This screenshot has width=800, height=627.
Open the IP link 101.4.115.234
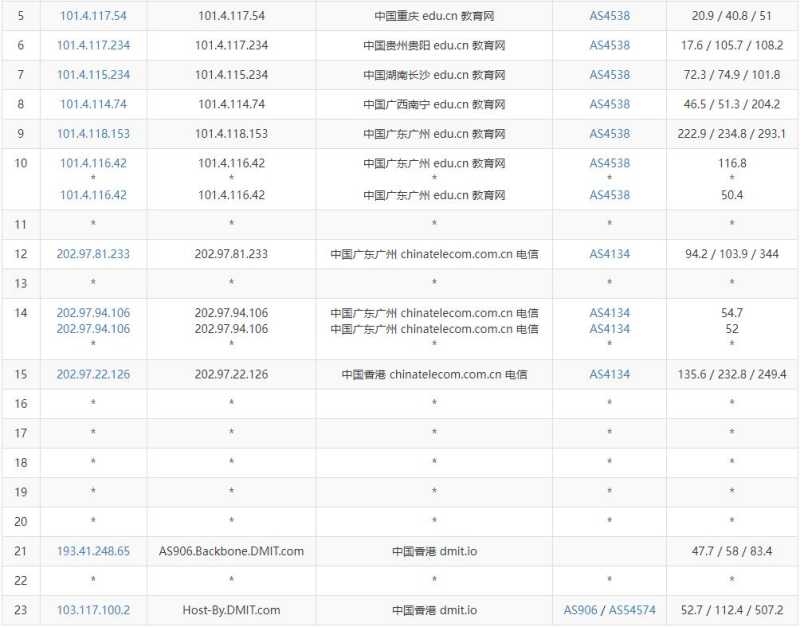(x=95, y=74)
